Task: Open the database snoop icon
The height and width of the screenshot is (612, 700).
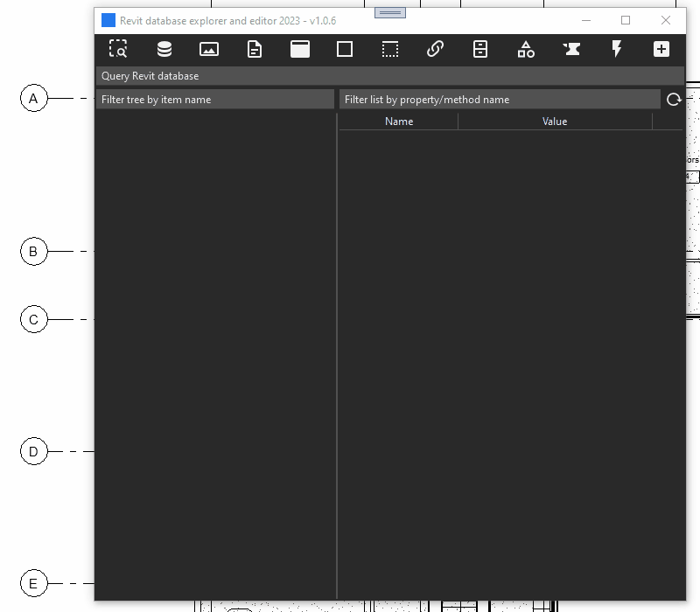Action: [164, 50]
